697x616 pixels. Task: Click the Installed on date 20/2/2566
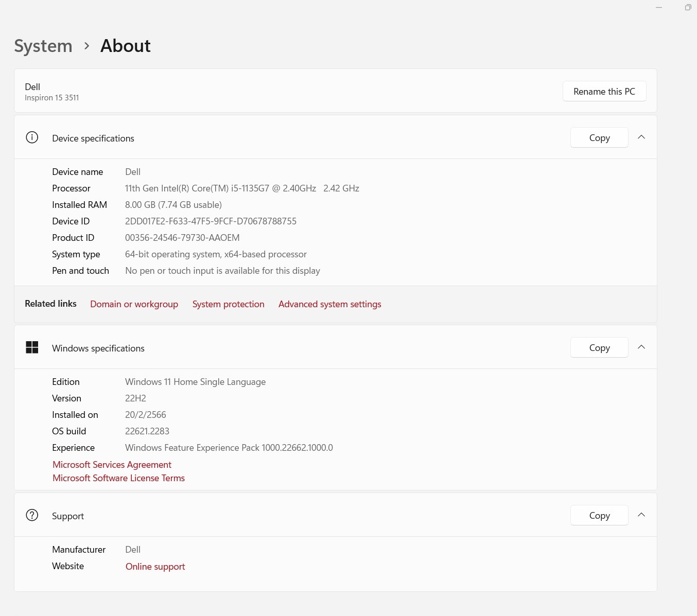coord(146,415)
